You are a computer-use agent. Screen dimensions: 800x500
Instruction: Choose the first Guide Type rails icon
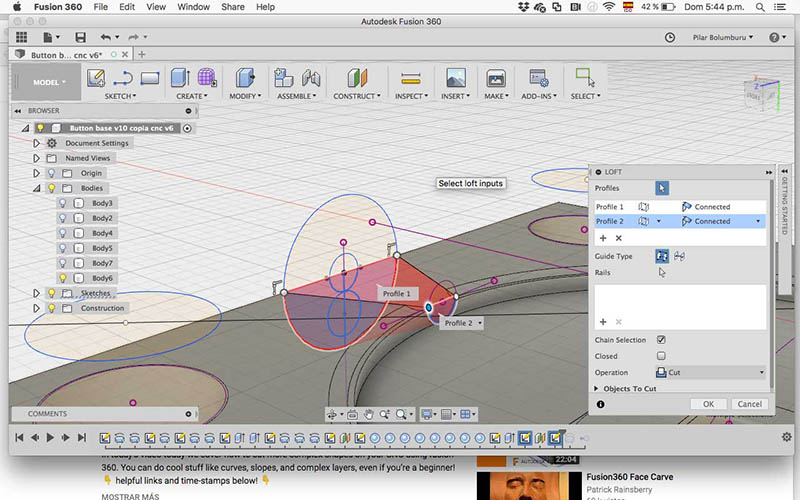coord(662,256)
